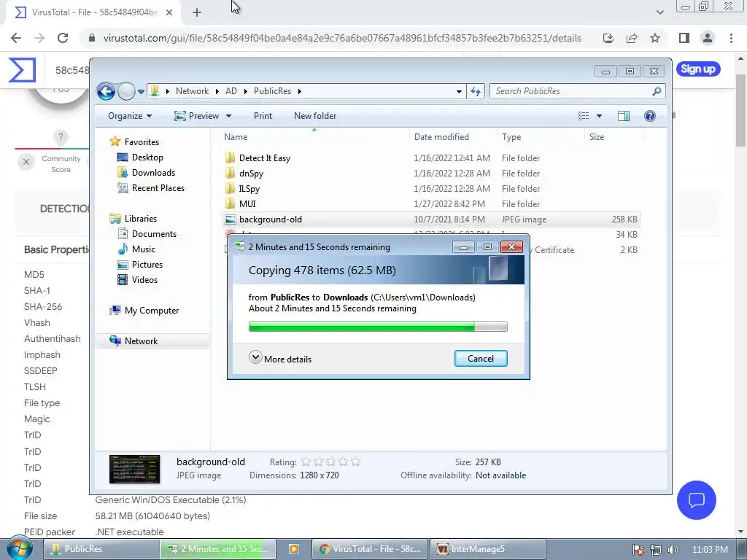Select Libraries in the navigation pane
The width and height of the screenshot is (747, 560).
tap(141, 219)
